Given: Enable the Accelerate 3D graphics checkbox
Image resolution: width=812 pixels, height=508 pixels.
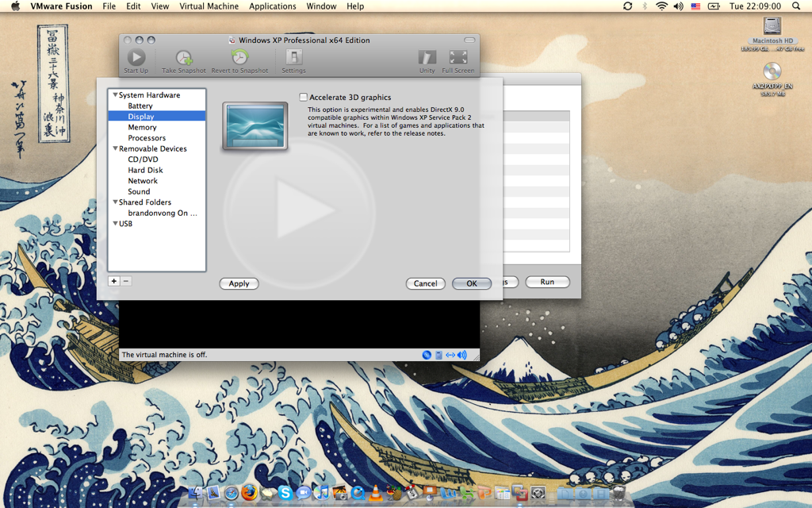Looking at the screenshot, I should point(304,97).
